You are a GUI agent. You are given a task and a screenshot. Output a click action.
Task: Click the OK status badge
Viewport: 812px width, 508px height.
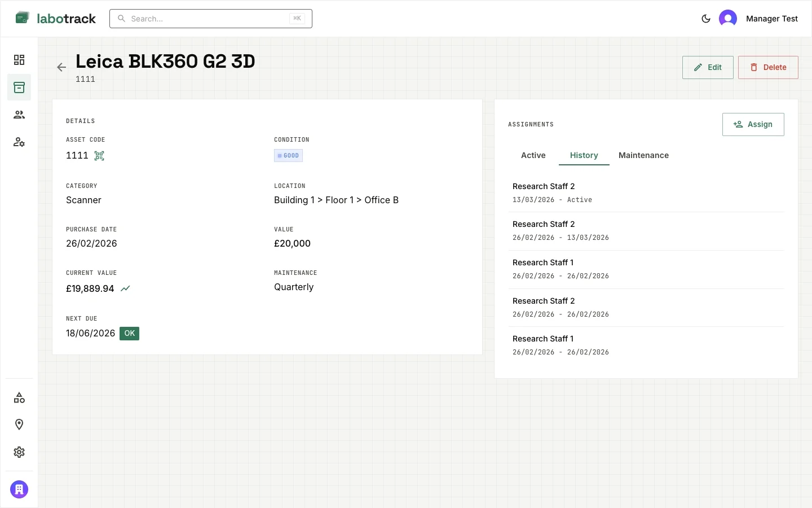(129, 334)
